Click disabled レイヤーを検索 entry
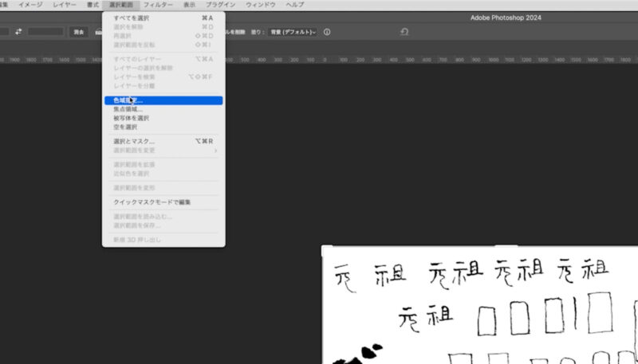The height and width of the screenshot is (364, 638). point(163,76)
